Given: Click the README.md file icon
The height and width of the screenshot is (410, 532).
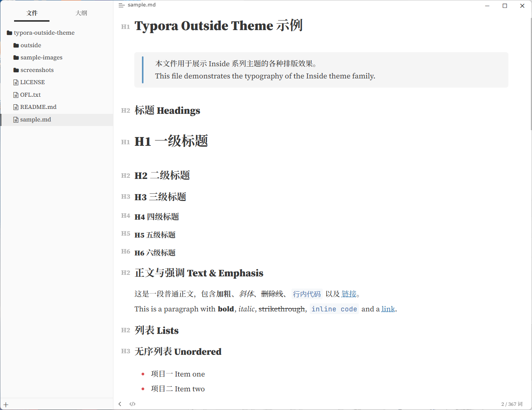Looking at the screenshot, I should [16, 107].
